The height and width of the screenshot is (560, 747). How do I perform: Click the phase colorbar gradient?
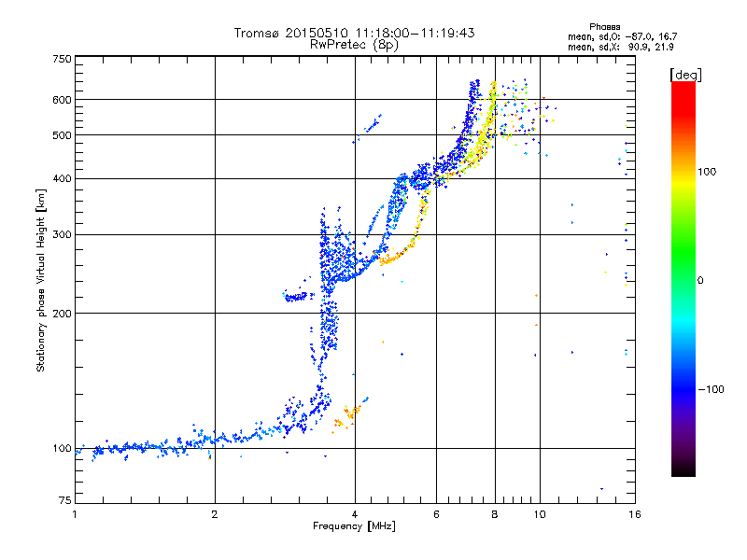[x=684, y=279]
